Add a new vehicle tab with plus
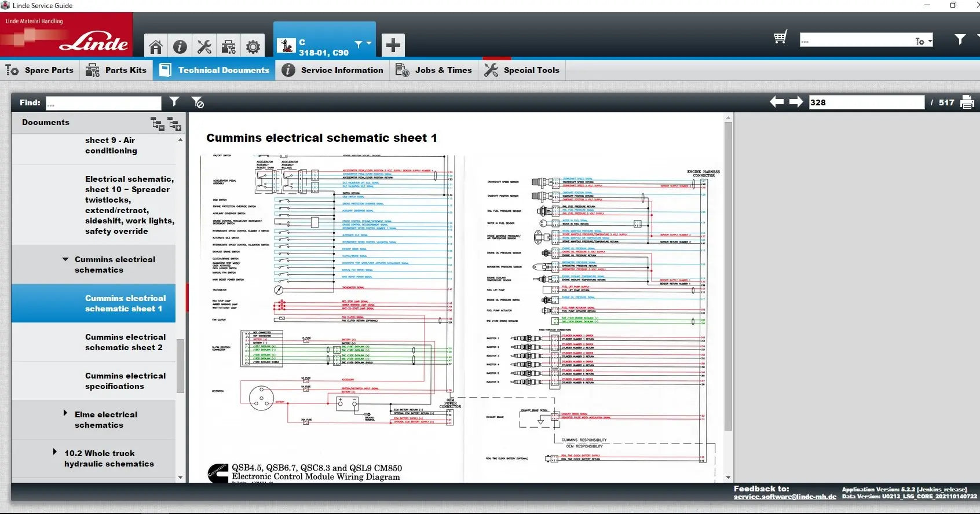Viewport: 980px width, 514px height. 393,45
